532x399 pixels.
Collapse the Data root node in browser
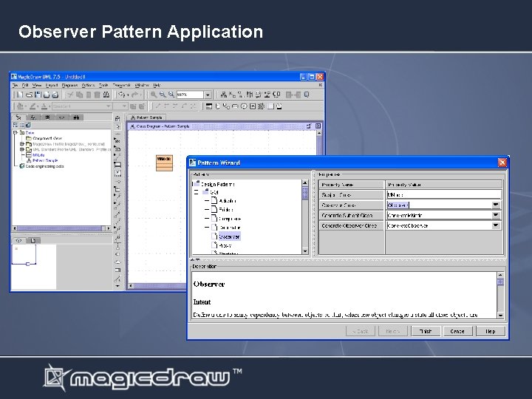16,133
